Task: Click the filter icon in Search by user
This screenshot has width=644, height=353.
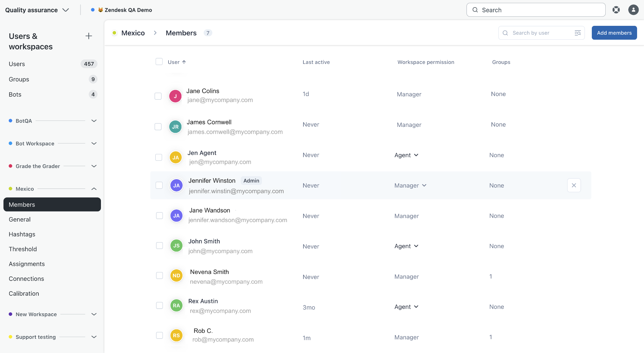Action: coord(578,33)
